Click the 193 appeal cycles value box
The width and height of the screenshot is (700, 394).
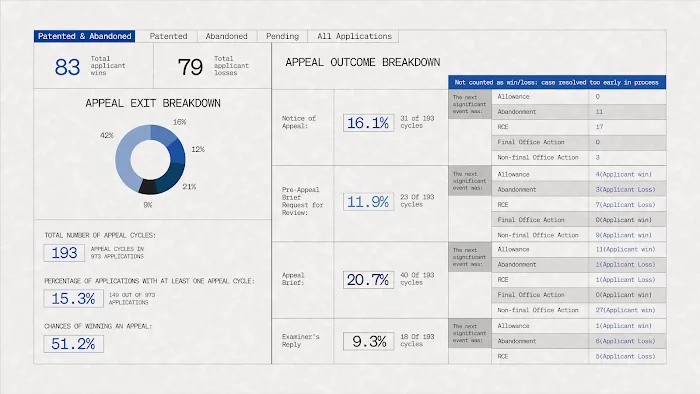click(64, 253)
